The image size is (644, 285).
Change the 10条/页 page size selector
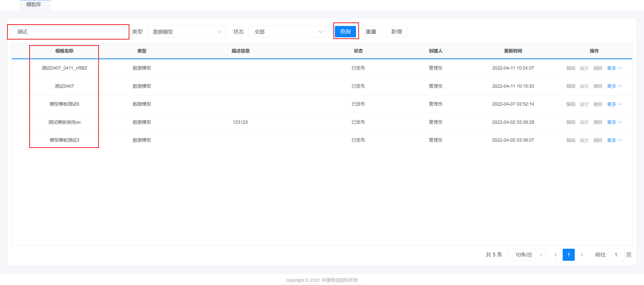(x=527, y=255)
